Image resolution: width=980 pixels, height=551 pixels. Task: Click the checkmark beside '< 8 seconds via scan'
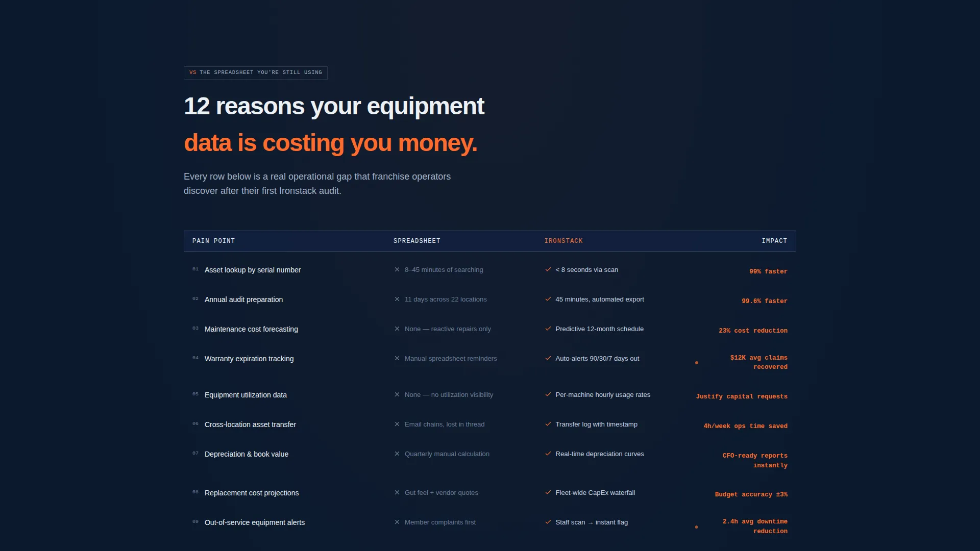[548, 269]
